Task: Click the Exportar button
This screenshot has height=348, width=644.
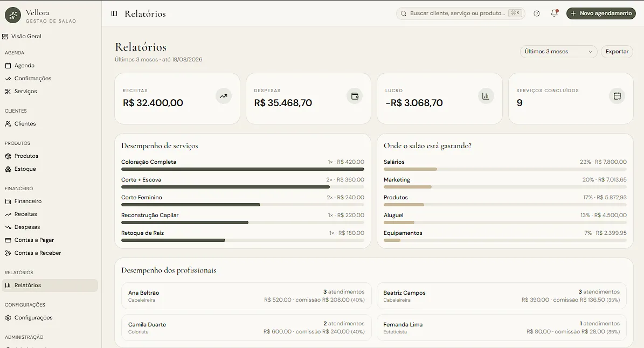Action: click(x=617, y=52)
